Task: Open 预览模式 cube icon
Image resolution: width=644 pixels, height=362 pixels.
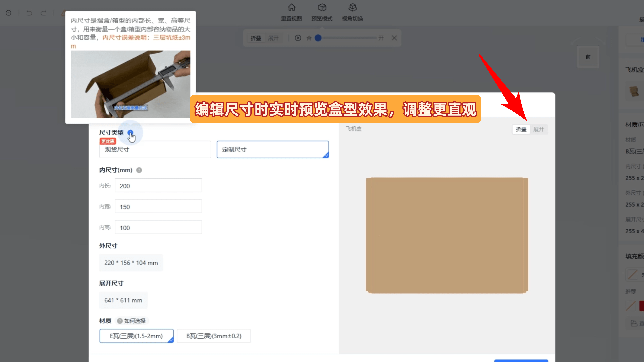Action: 322,7
